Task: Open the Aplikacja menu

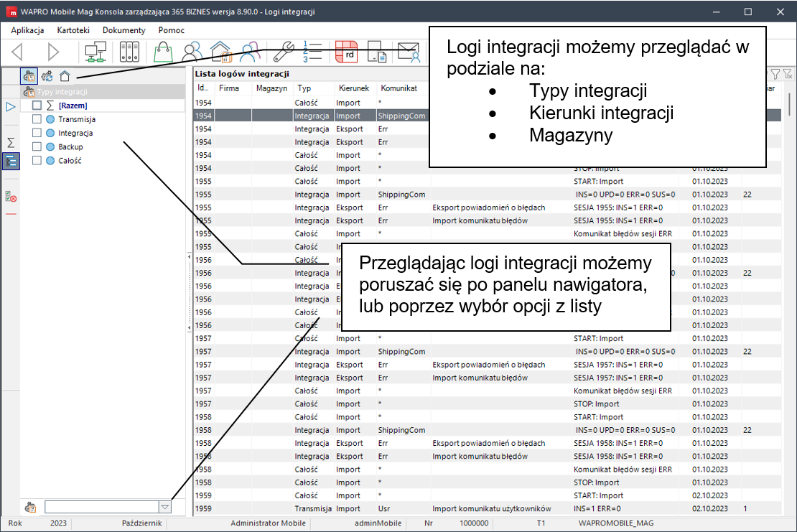Action: (x=27, y=30)
